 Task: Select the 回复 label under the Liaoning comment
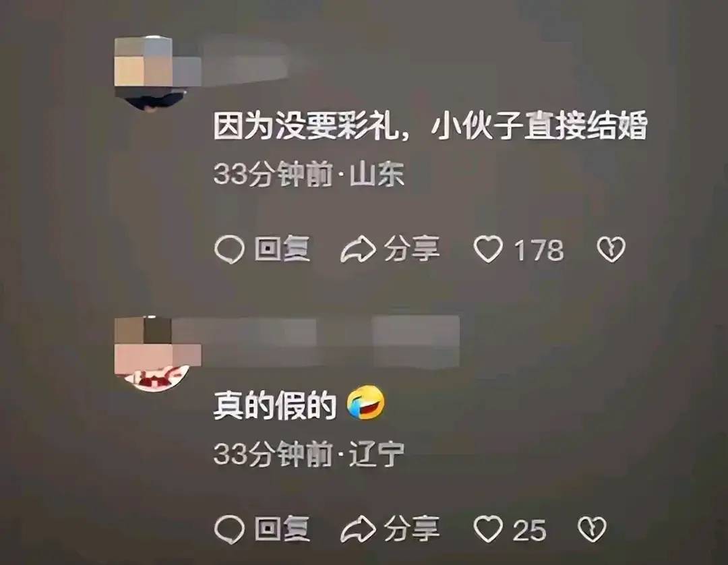click(282, 529)
